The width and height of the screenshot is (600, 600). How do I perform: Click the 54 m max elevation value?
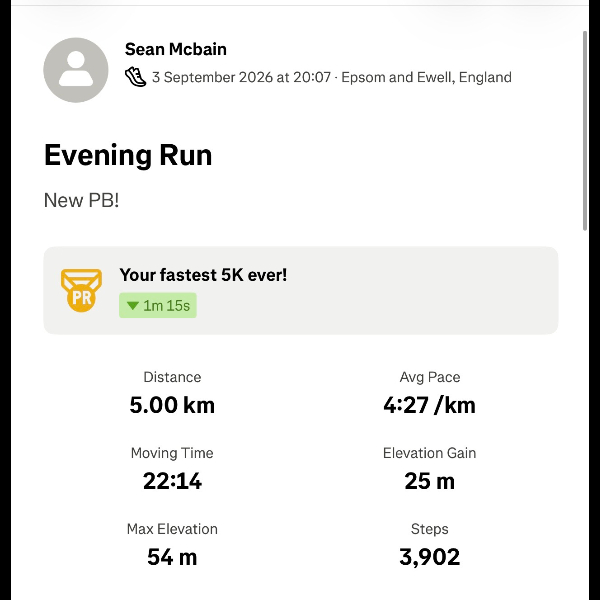[172, 557]
